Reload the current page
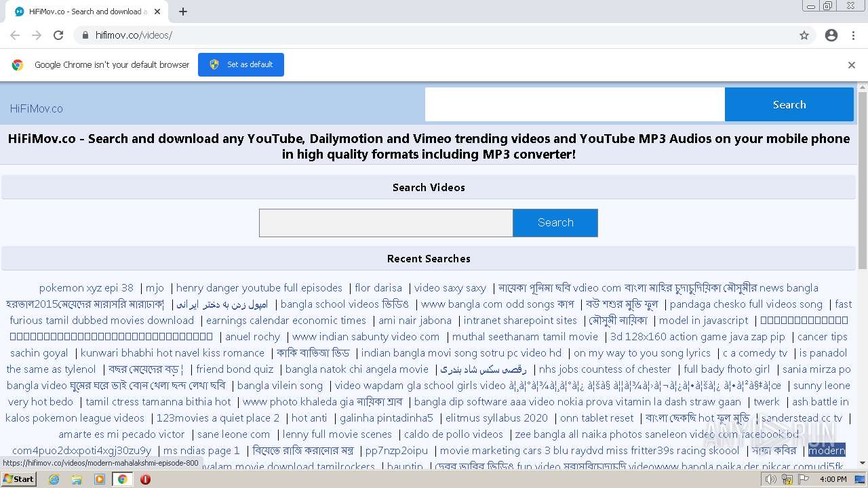 coord(58,35)
